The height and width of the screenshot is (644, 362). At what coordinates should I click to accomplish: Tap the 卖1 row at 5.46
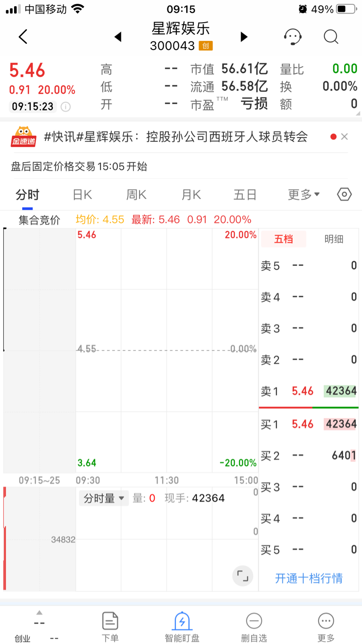(x=309, y=391)
